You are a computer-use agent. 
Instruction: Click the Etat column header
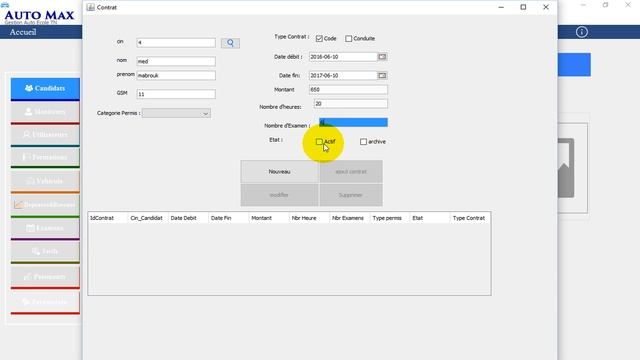430,218
